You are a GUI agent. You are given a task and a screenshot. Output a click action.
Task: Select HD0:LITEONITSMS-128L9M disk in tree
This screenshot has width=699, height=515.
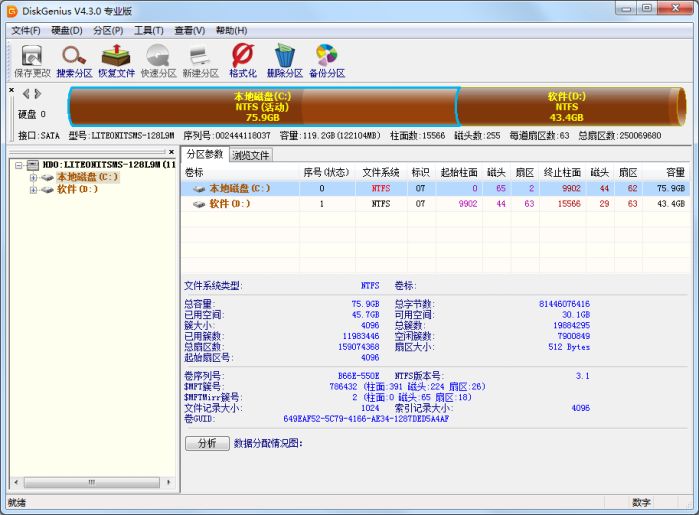click(x=109, y=165)
